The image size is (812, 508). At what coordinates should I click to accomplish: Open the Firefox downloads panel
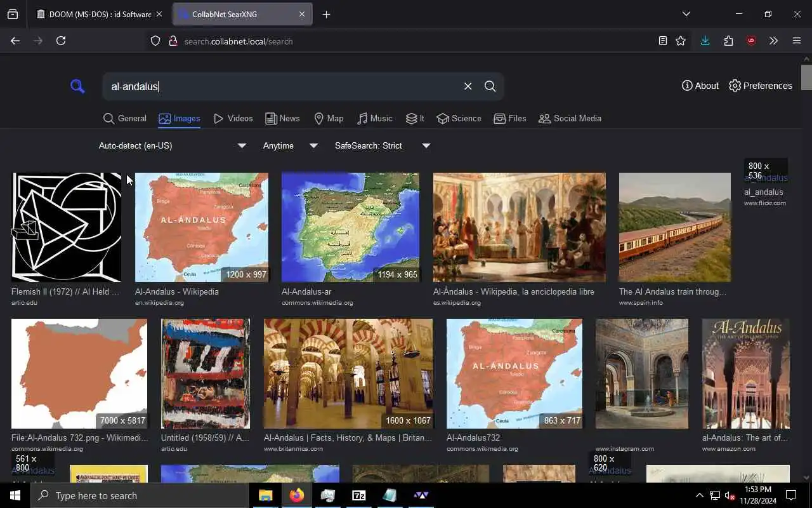(705, 41)
